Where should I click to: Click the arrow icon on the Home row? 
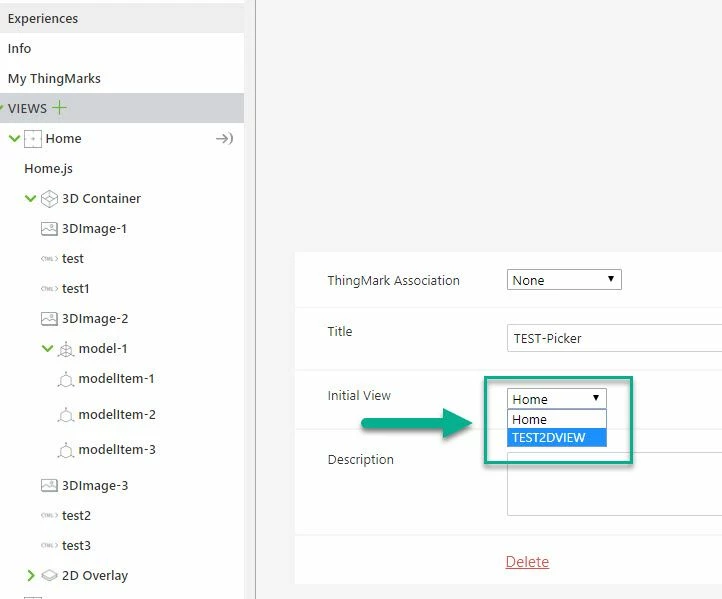click(224, 138)
